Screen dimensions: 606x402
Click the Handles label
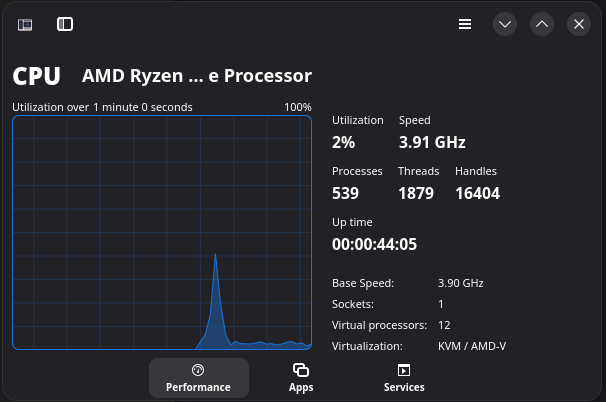pyautogui.click(x=476, y=171)
